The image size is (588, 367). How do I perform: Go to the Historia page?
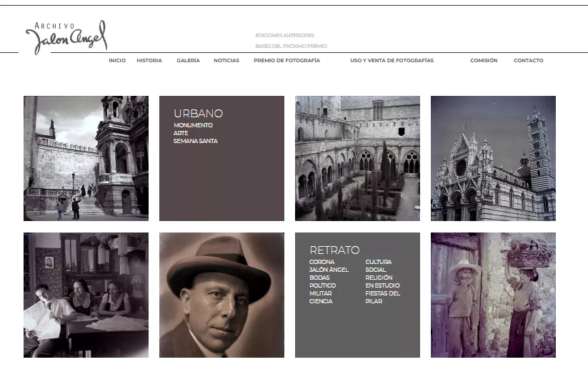149,61
